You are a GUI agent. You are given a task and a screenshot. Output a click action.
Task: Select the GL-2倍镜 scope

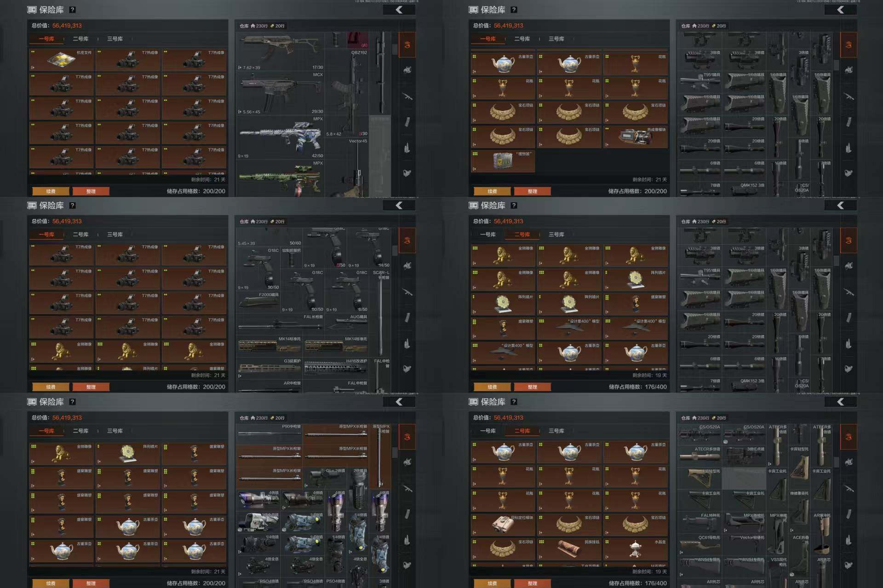coord(325,478)
